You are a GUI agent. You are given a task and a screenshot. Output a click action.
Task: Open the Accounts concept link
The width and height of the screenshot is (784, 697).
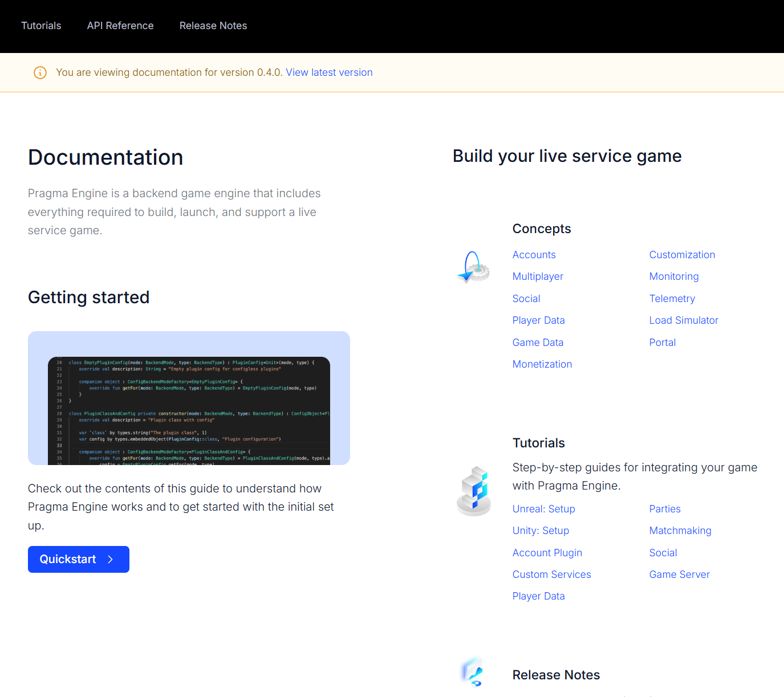534,255
